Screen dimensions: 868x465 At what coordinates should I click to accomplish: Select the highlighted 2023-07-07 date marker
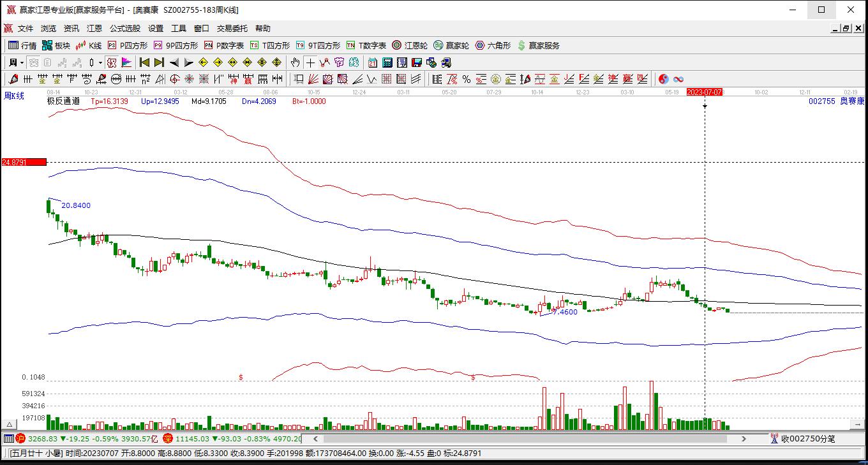pos(705,92)
